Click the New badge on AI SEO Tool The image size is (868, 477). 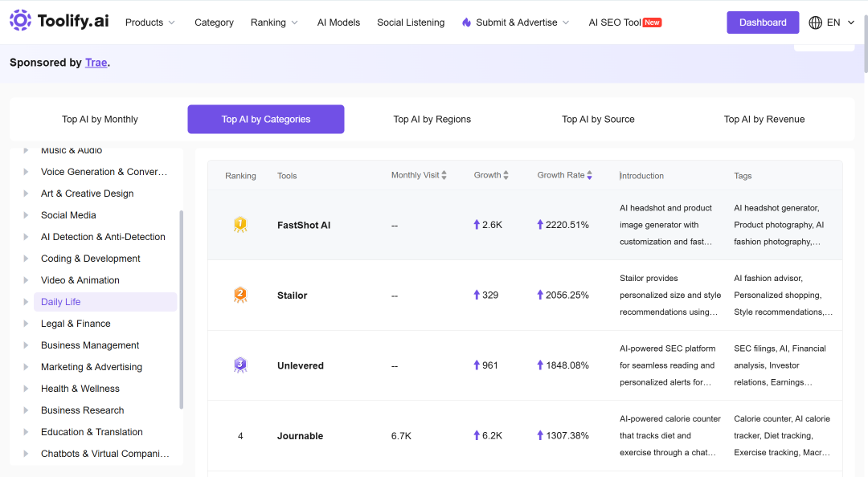coord(652,22)
